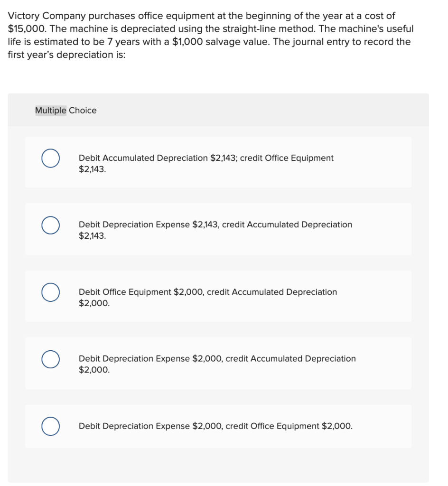Select radio for Debit Accumulated Depreciation $2,143

50,159
